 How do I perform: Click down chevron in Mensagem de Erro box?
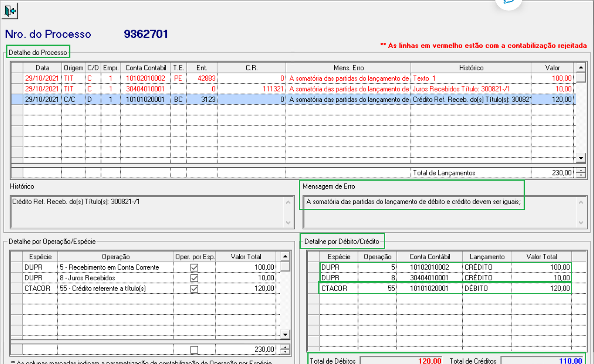581,223
